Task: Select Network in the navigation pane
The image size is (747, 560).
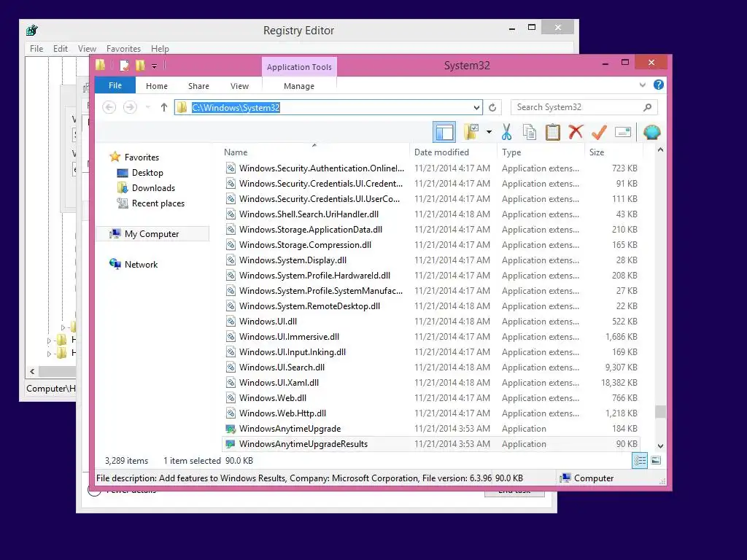Action: (x=141, y=264)
